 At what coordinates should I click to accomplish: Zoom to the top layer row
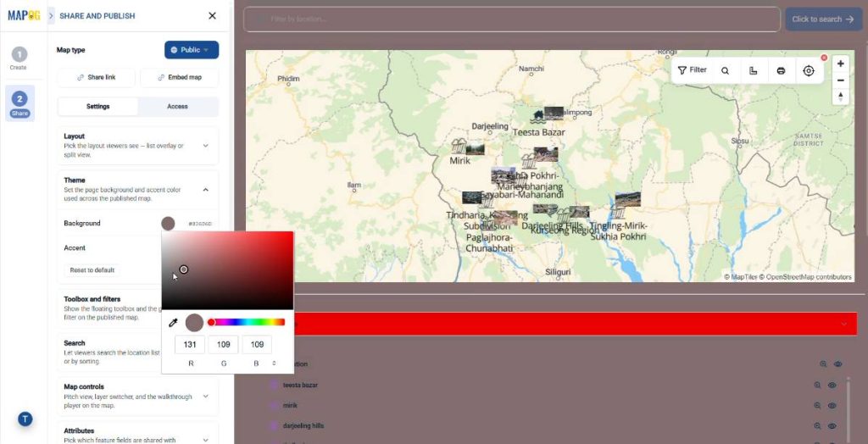tap(823, 364)
